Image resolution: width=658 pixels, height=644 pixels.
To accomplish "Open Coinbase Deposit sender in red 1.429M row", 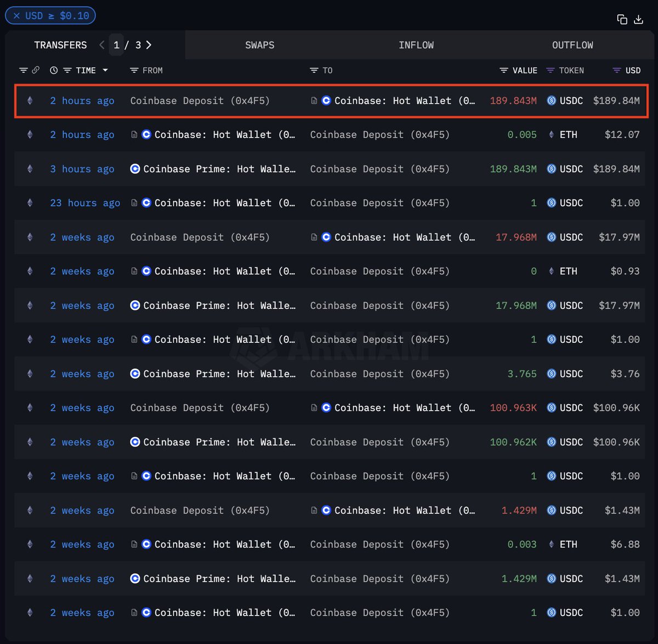I will click(x=200, y=510).
